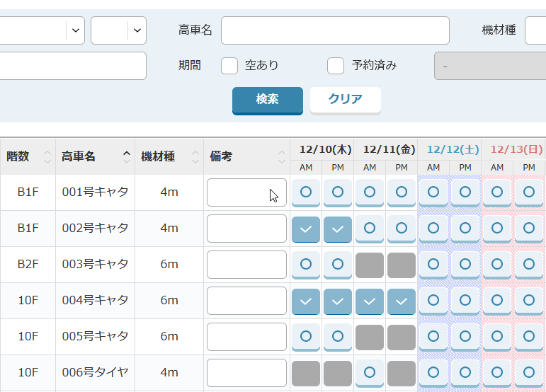Select 12/11 AM slot for 006号タイヤ
The image size is (546, 392).
click(370, 372)
